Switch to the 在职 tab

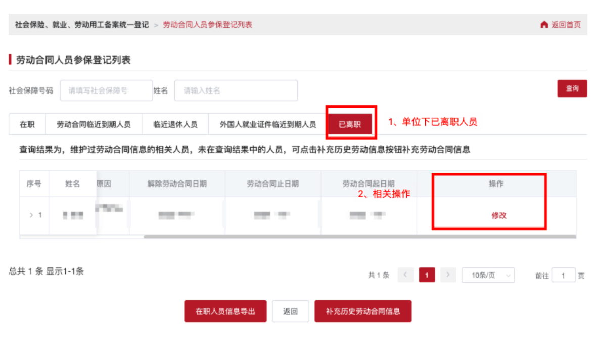pyautogui.click(x=27, y=124)
